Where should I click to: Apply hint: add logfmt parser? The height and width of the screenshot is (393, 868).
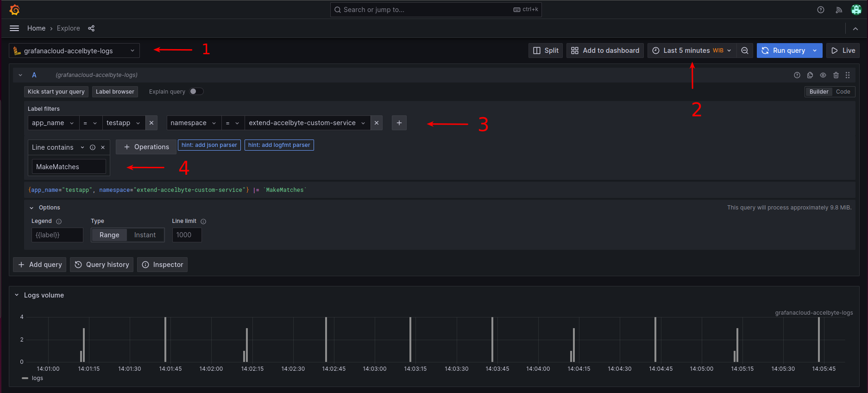tap(279, 145)
